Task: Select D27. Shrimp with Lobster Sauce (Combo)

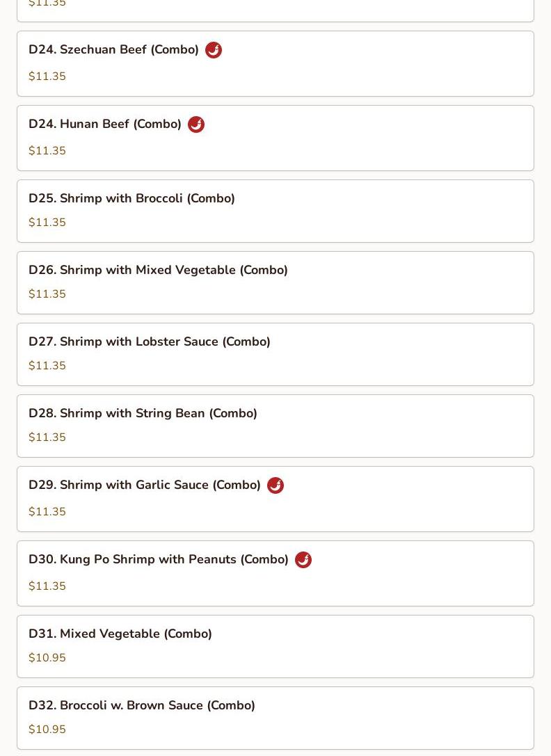Action: [x=149, y=342]
